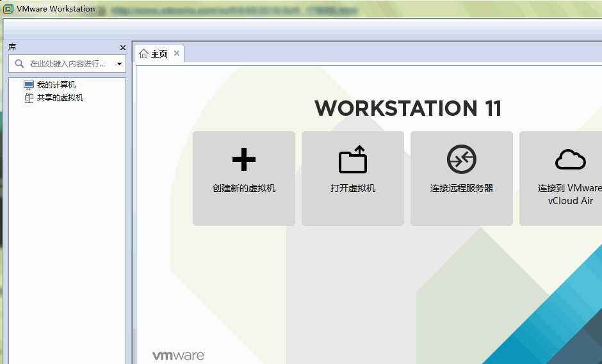Click the magnifier icon in library search

[19, 64]
